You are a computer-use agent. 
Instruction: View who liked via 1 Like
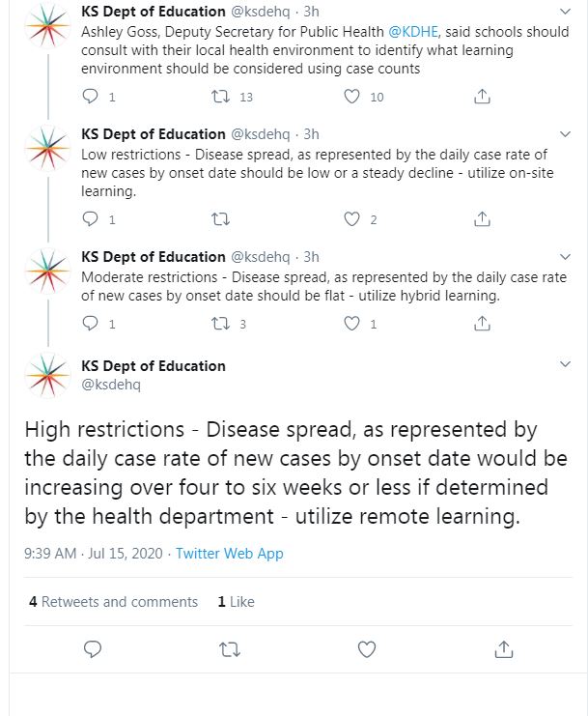click(x=237, y=601)
